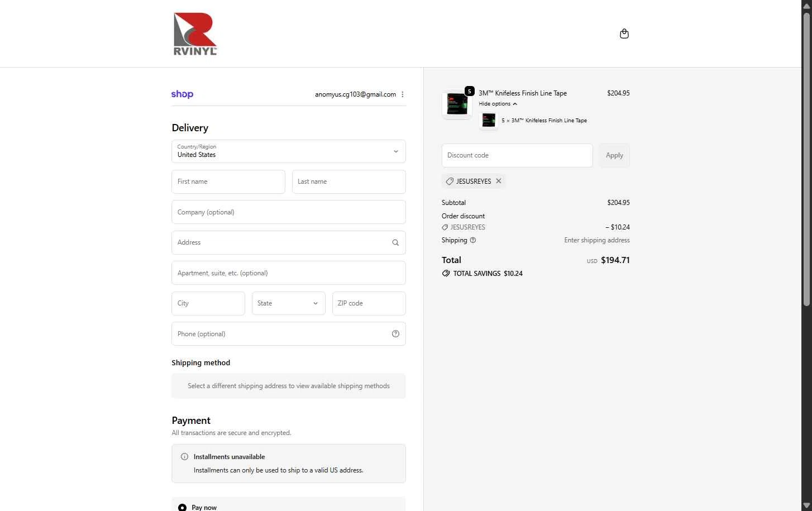Focus the Address field
This screenshot has height=511, width=812.
289,242
